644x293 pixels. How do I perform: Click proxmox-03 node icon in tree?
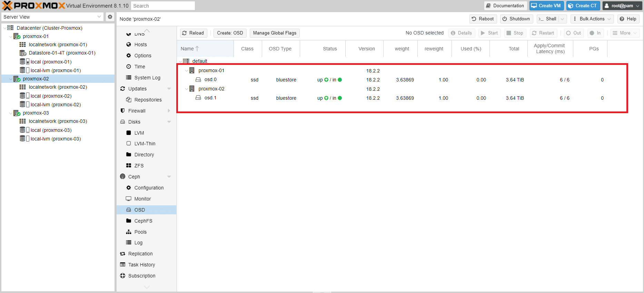click(x=17, y=113)
